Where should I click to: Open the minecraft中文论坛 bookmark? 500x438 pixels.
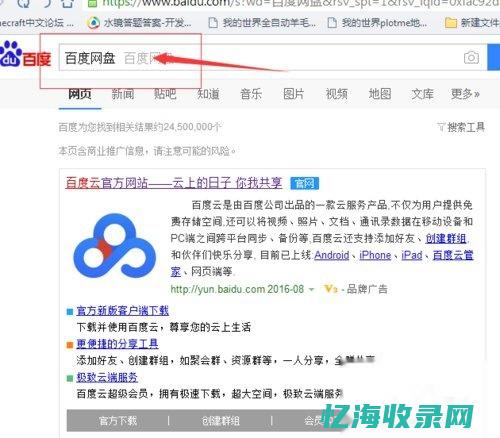[36, 23]
